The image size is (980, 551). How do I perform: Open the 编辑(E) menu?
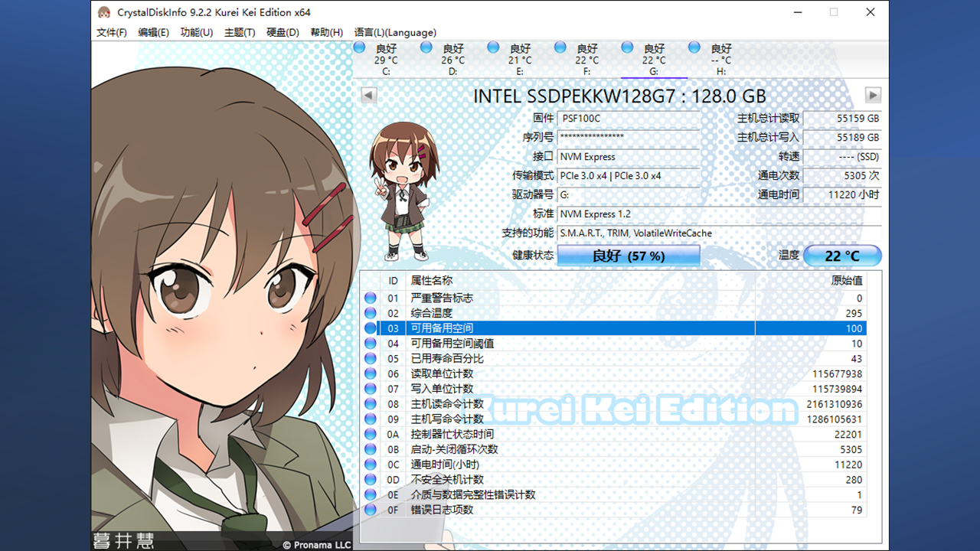(154, 32)
